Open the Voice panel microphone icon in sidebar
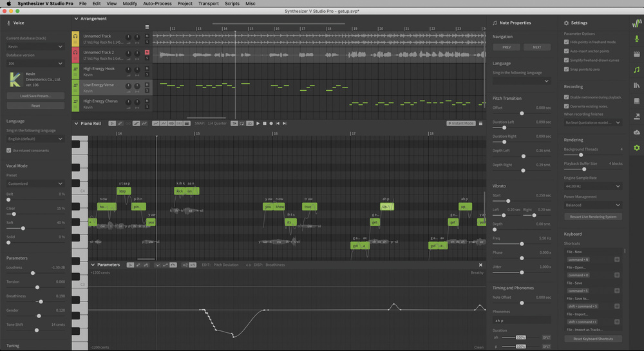 pos(636,39)
